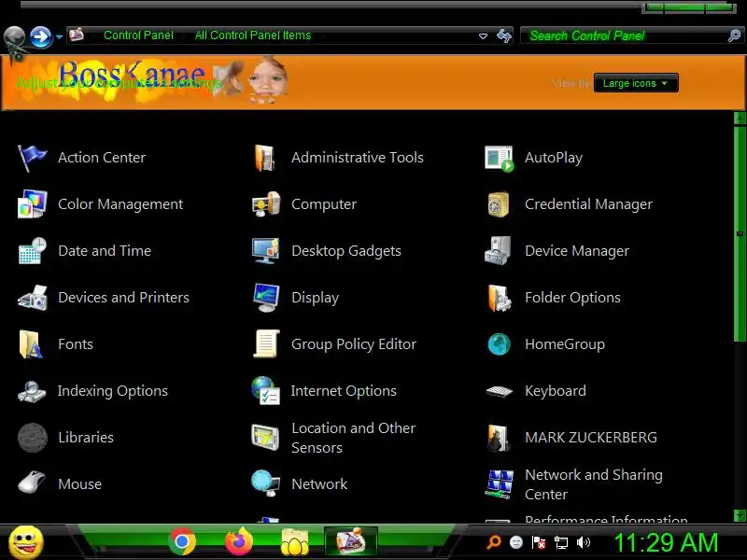Open the smiley Start button

[x=26, y=543]
